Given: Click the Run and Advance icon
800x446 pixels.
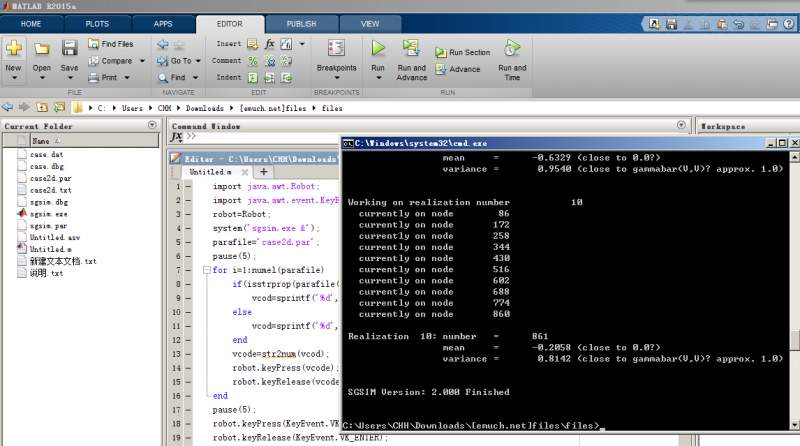Looking at the screenshot, I should click(x=411, y=49).
